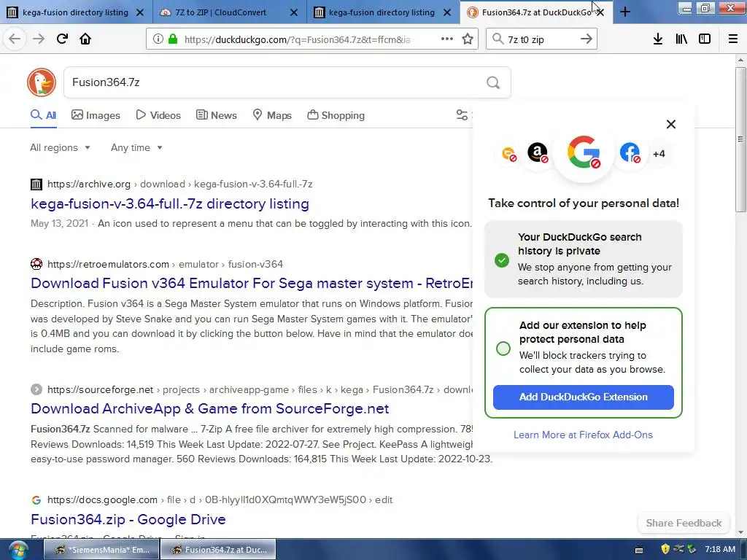
Task: Click the DuckDuckGo logo
Action: click(x=42, y=82)
